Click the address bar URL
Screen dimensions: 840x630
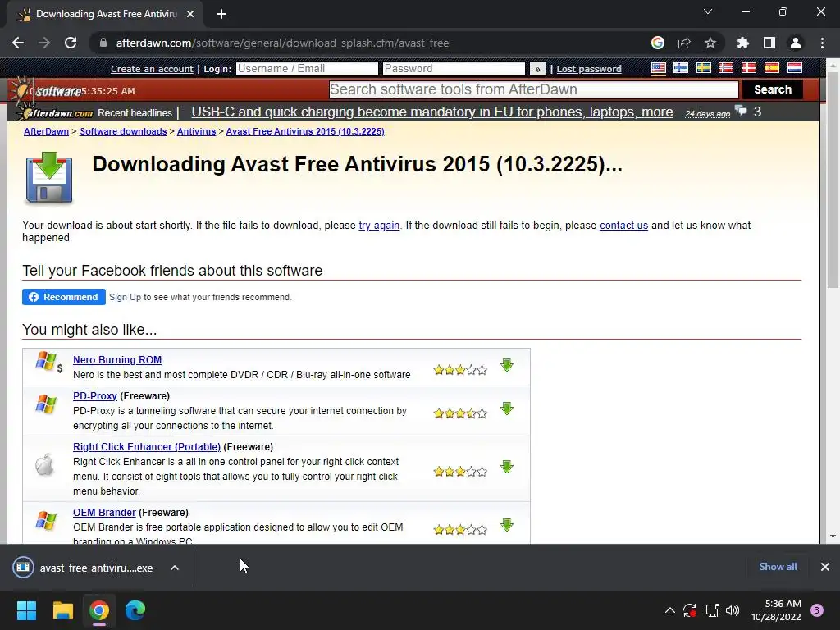282,43
